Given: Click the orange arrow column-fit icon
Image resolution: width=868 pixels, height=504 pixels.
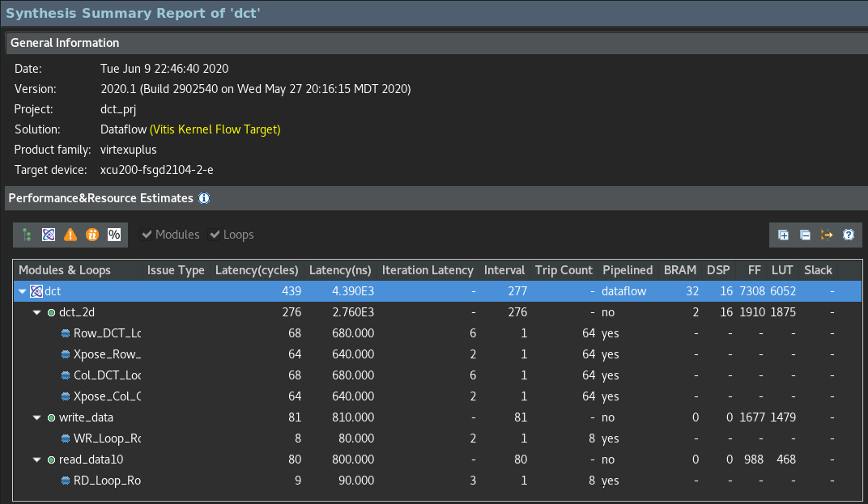Looking at the screenshot, I should pyautogui.click(x=827, y=235).
